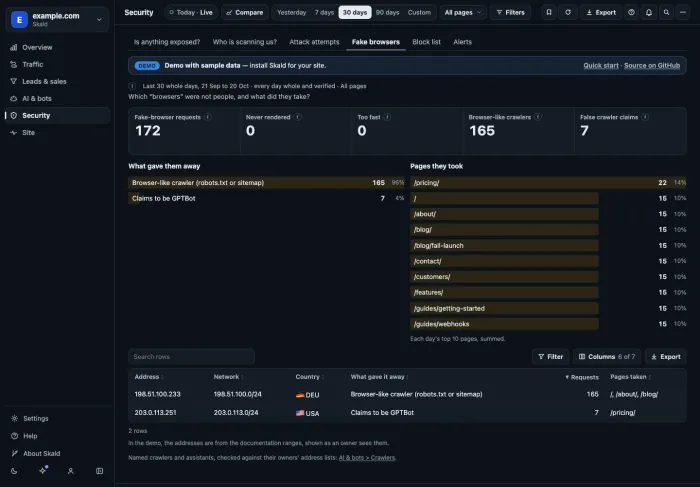Open Site in the sidebar

coord(57,132)
